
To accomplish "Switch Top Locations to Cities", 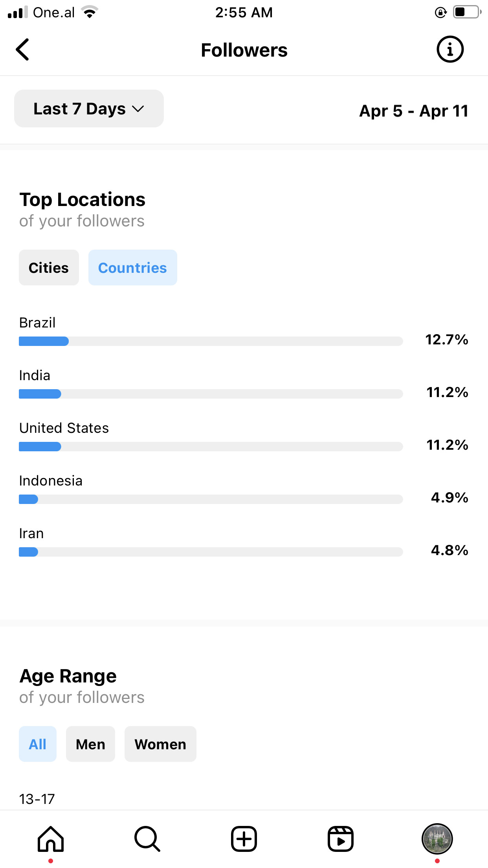I will click(x=49, y=268).
